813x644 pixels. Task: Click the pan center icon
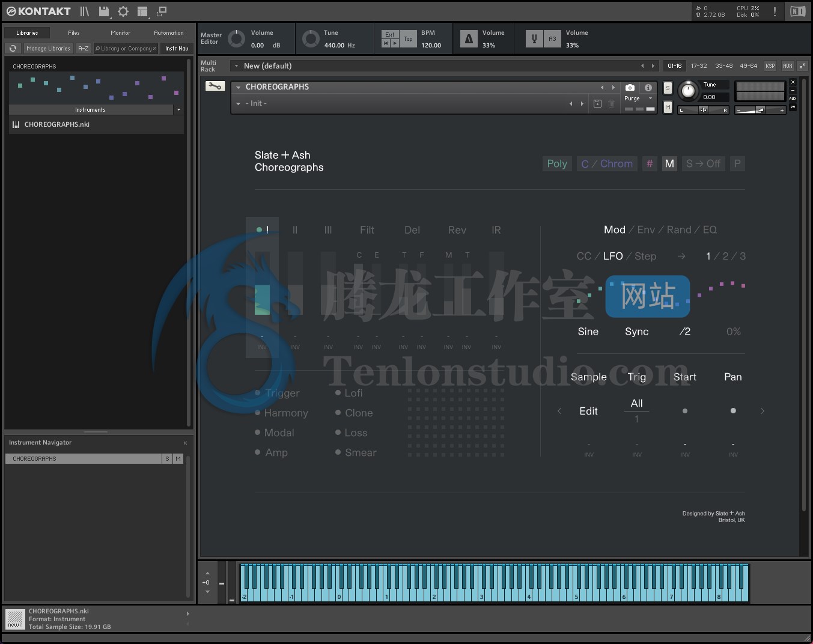point(703,110)
